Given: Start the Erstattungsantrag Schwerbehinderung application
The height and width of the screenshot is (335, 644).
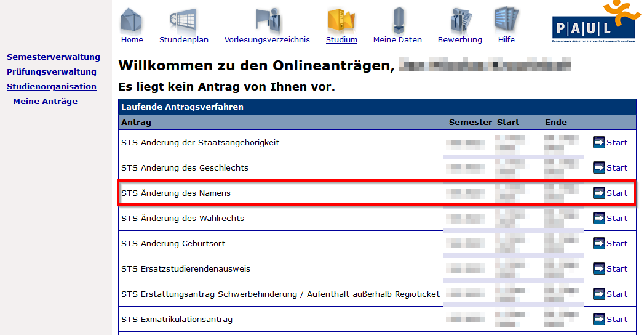Looking at the screenshot, I should (x=616, y=294).
